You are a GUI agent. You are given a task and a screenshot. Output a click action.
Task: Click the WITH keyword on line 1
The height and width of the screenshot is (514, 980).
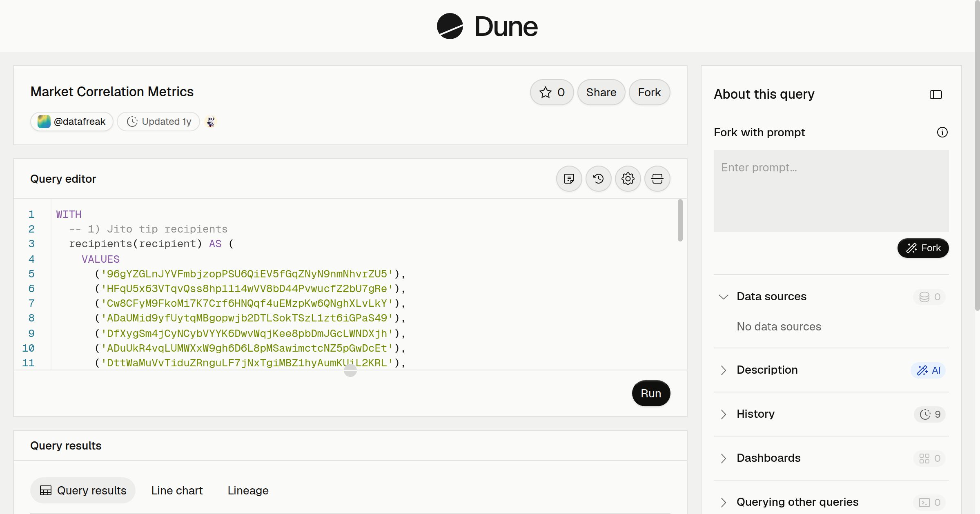[69, 214]
